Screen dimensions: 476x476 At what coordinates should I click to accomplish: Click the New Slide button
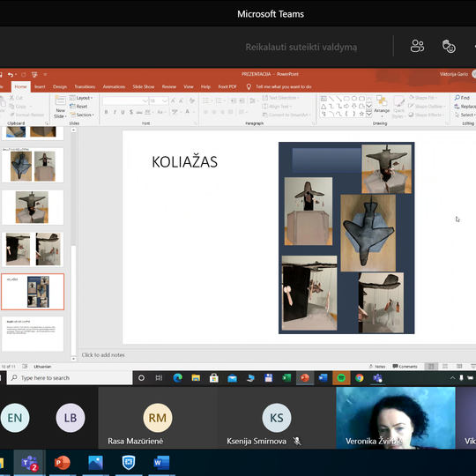60,107
